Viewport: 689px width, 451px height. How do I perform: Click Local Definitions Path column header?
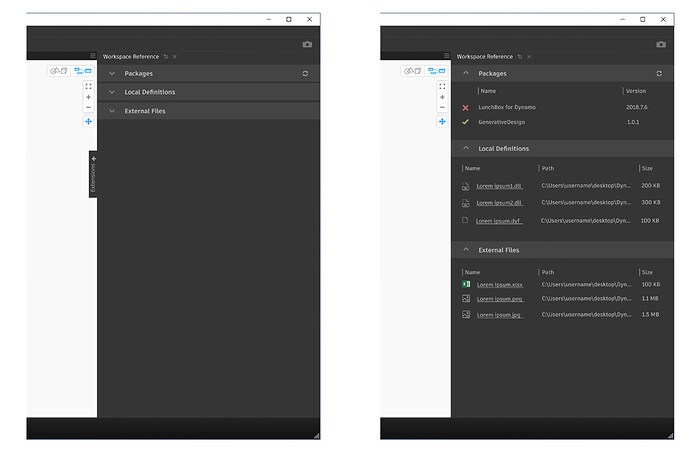click(548, 168)
